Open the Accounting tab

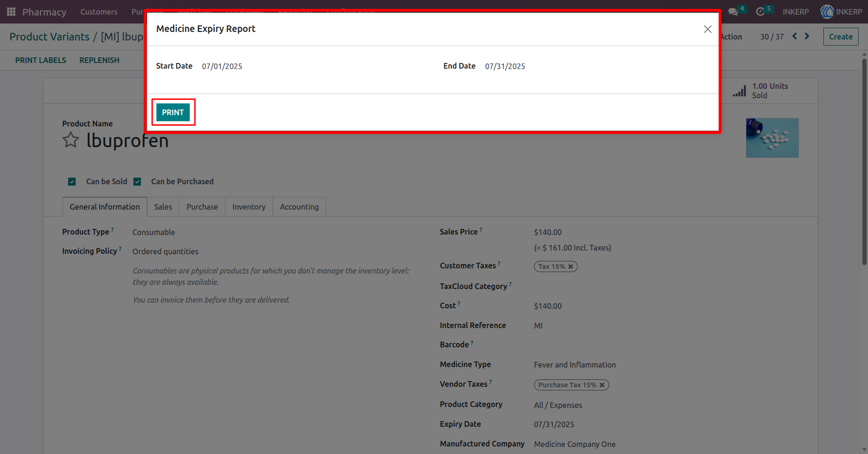tap(299, 207)
